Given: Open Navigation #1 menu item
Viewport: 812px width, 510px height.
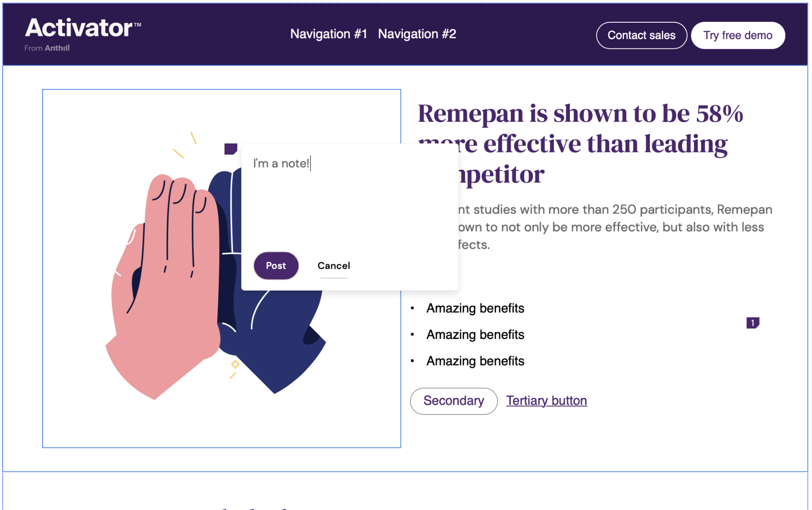Looking at the screenshot, I should point(328,34).
